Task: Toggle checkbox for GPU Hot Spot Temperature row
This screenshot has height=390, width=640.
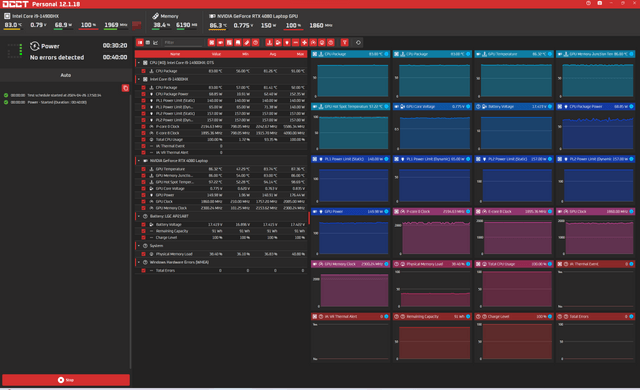Action: point(143,182)
